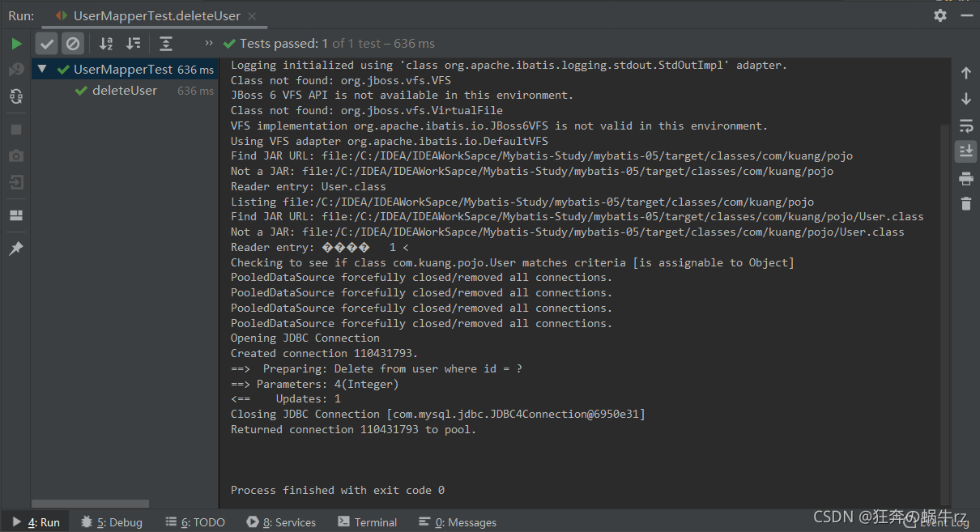The image size is (980, 532).
Task: Hide the Run tool window
Action: [965, 15]
